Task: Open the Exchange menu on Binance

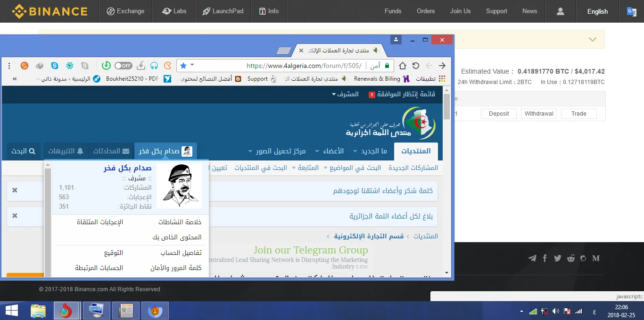Action: click(125, 11)
